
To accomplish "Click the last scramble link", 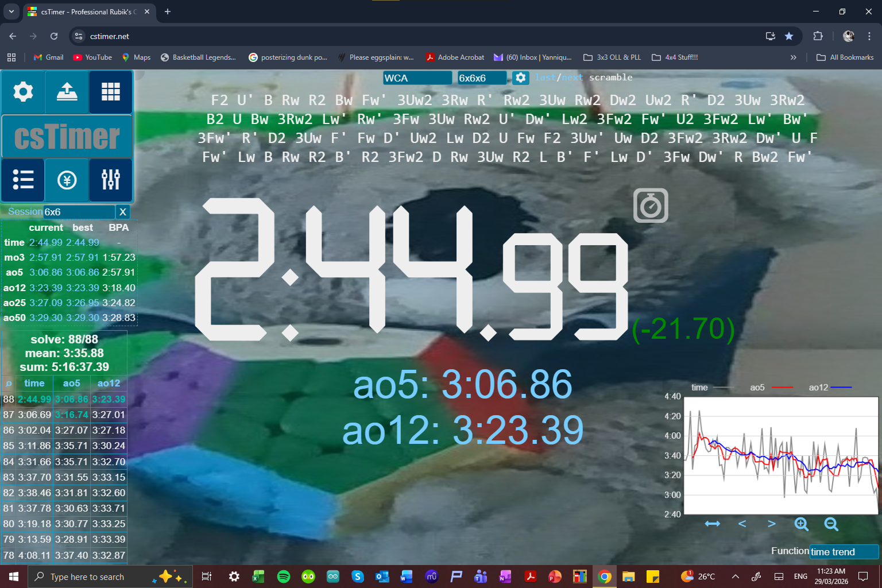I will tap(545, 78).
